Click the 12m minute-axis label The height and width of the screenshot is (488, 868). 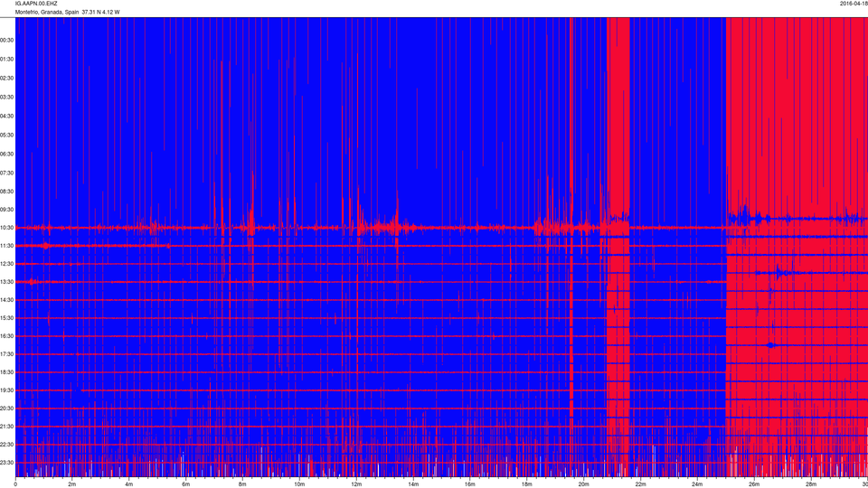[356, 484]
